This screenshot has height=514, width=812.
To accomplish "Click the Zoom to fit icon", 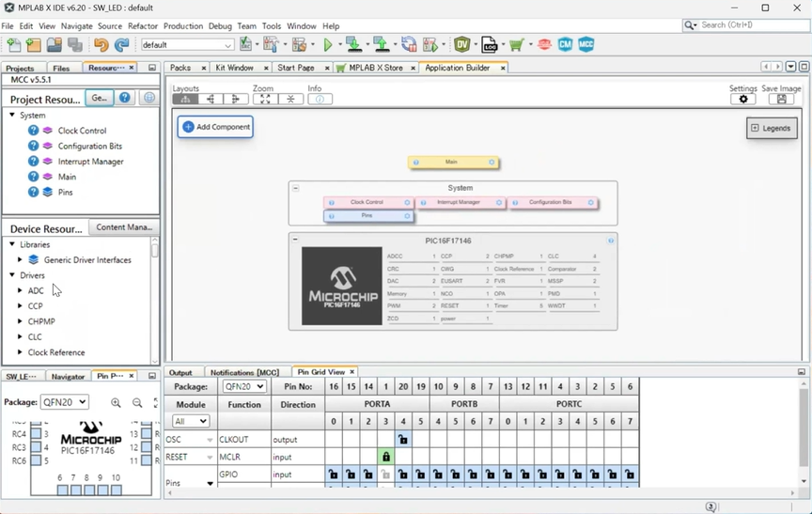I will coord(265,99).
